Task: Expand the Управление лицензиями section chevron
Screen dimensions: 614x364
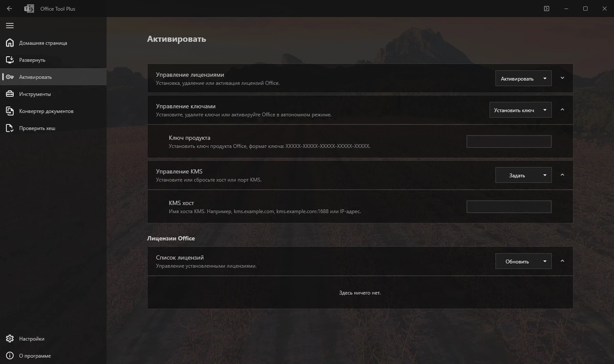Action: point(562,78)
